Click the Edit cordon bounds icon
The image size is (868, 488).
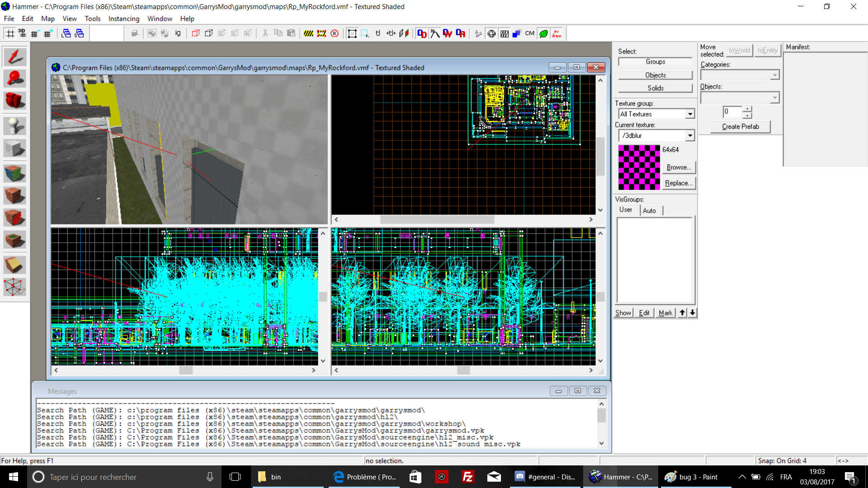(321, 33)
